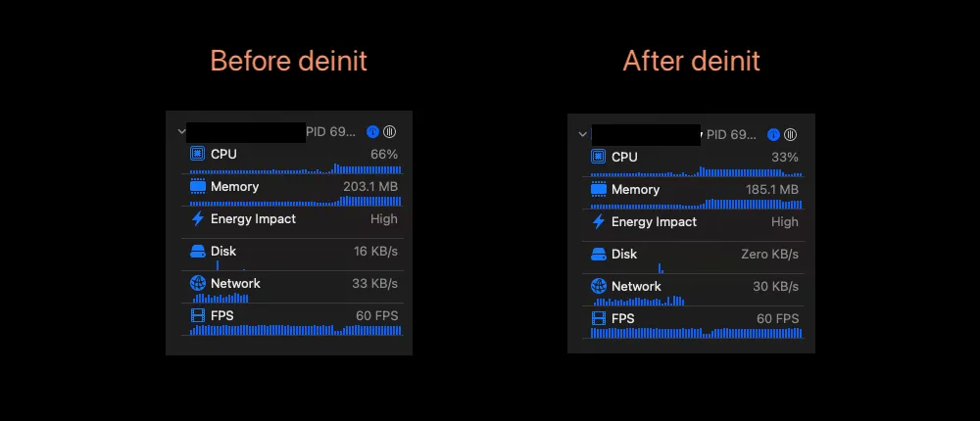Open Disk gauge showing Zero KB/s
The image size is (980, 421).
(696, 254)
